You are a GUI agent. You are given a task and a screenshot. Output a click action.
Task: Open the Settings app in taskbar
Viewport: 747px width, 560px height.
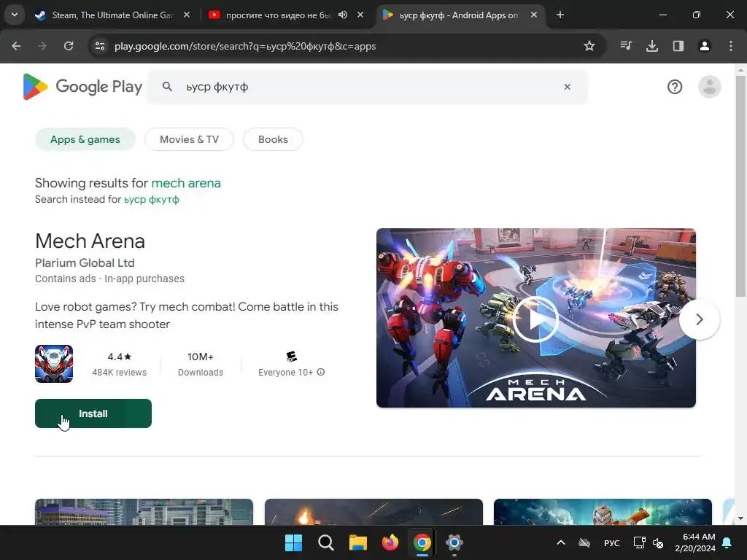(454, 542)
